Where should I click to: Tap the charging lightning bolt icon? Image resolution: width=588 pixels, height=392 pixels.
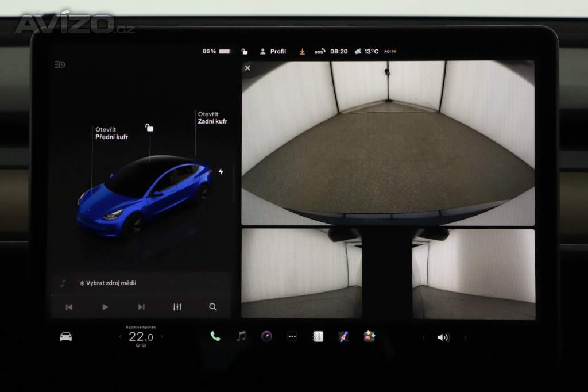pos(221,171)
